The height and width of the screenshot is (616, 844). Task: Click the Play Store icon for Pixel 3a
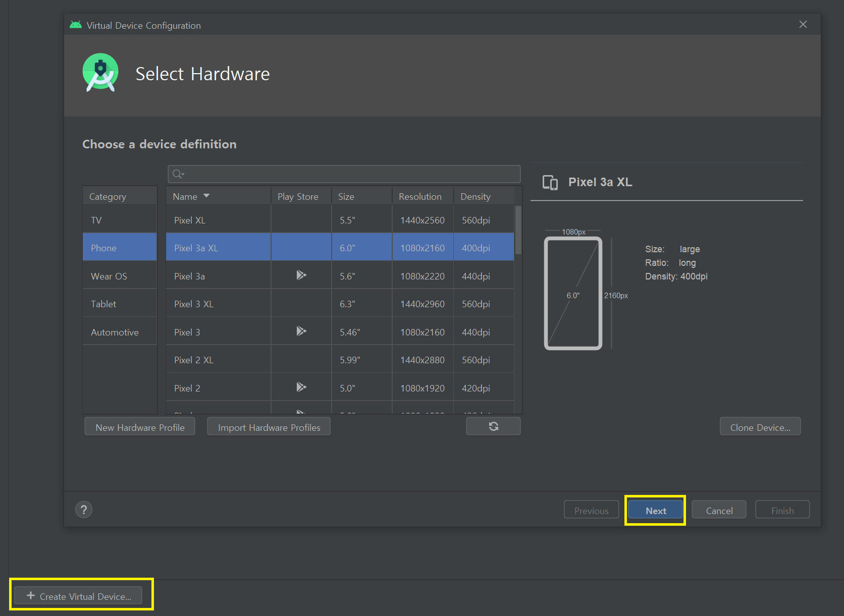(301, 275)
